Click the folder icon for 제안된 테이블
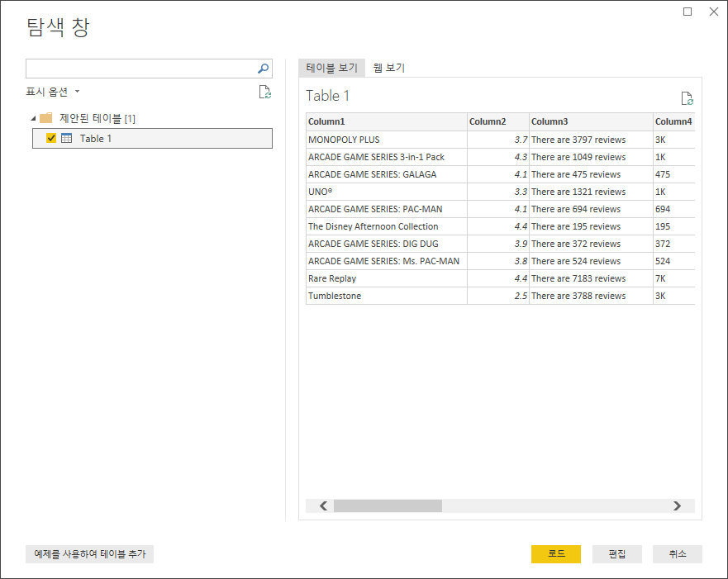The image size is (728, 579). coord(46,118)
